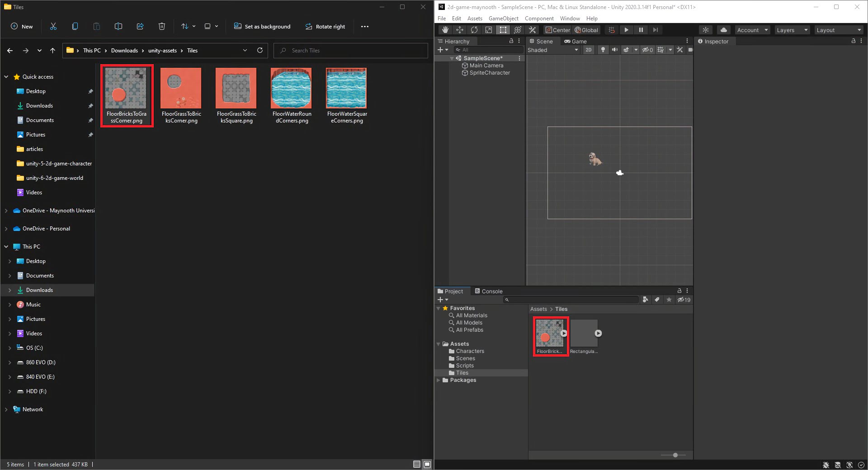Open the sort options dropdown in Explorer
This screenshot has width=868, height=470.
coord(188,26)
